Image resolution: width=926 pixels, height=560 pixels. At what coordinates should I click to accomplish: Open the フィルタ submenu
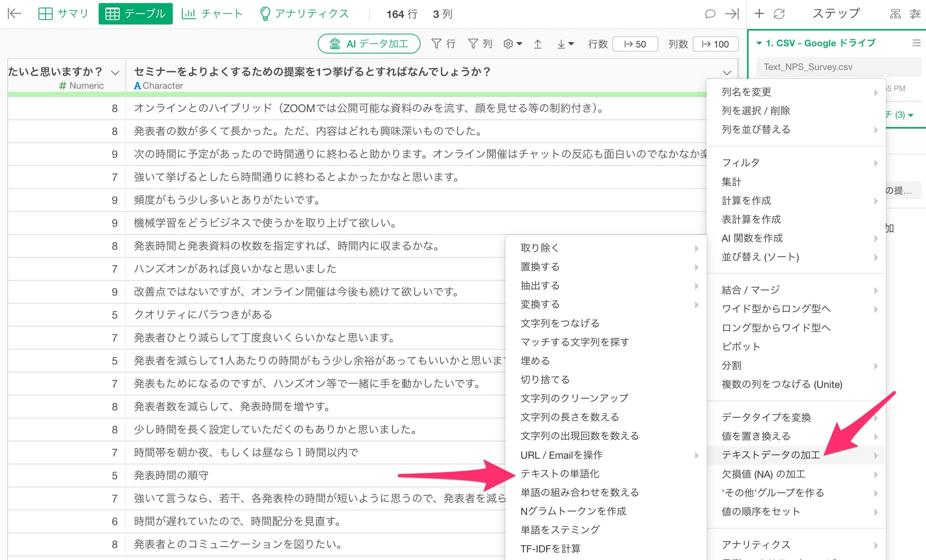tap(796, 163)
